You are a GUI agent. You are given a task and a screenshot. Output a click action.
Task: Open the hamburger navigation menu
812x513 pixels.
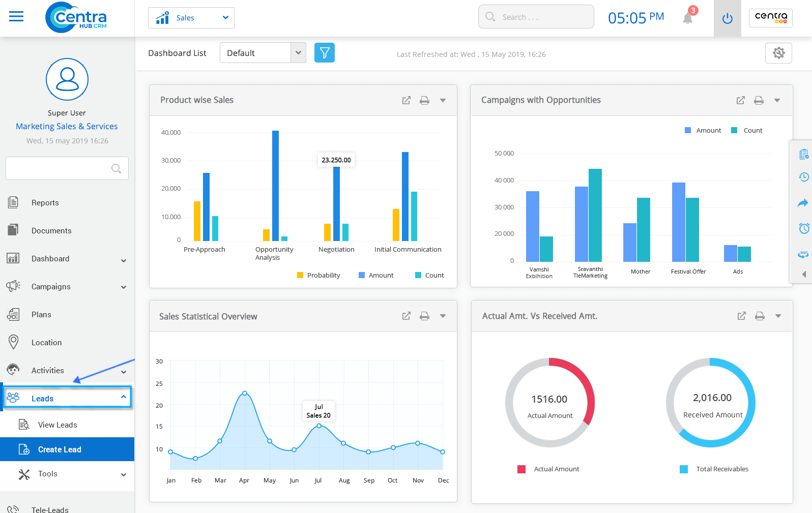(16, 17)
